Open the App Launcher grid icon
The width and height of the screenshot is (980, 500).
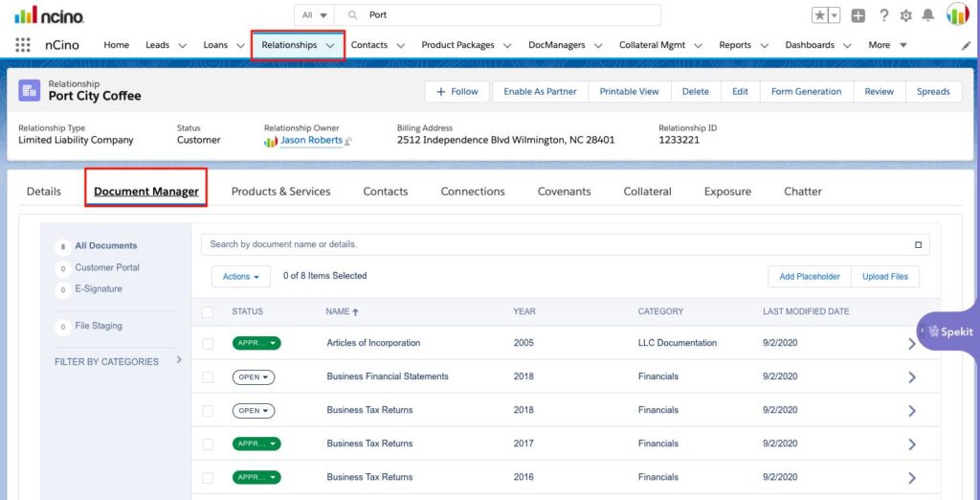tap(23, 44)
